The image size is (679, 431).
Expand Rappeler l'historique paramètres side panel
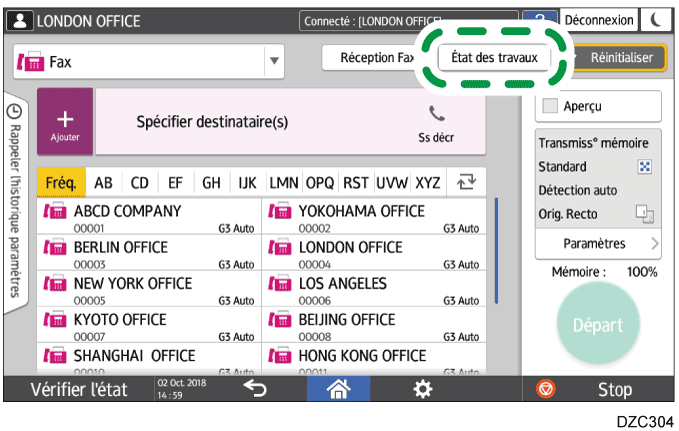tap(16, 200)
